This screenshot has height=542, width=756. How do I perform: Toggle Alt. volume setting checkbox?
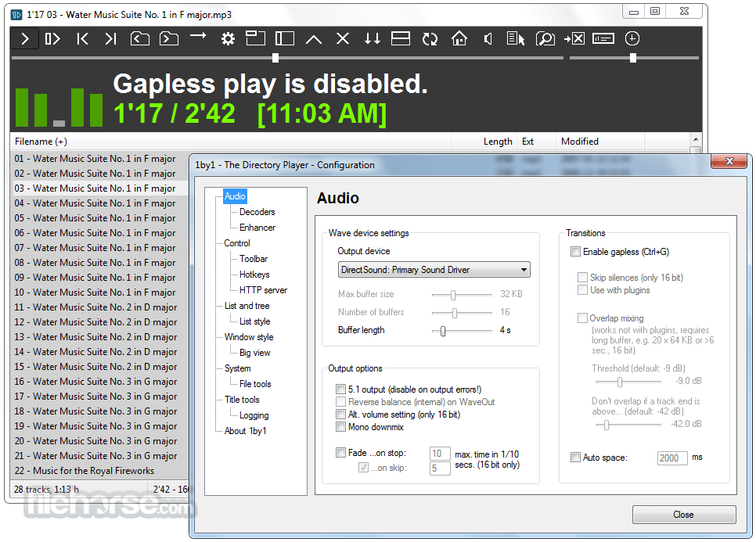341,415
